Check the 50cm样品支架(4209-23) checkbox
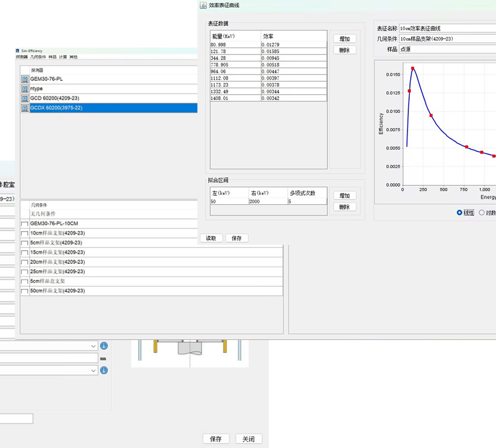496x448 pixels. coord(24,291)
